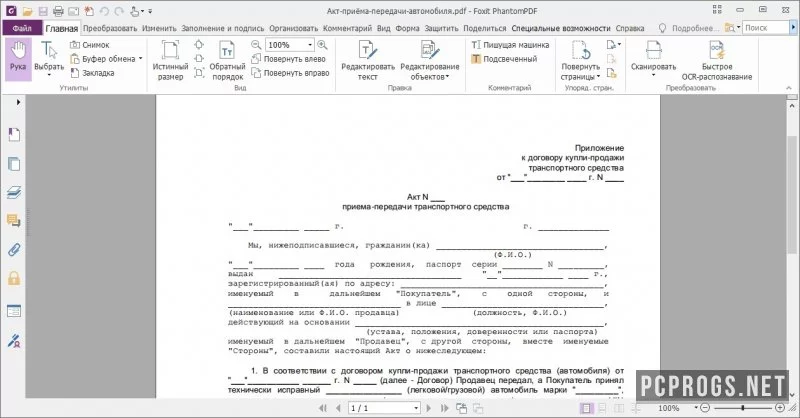
Task: Click the Undo arrow icon
Action: click(x=104, y=11)
